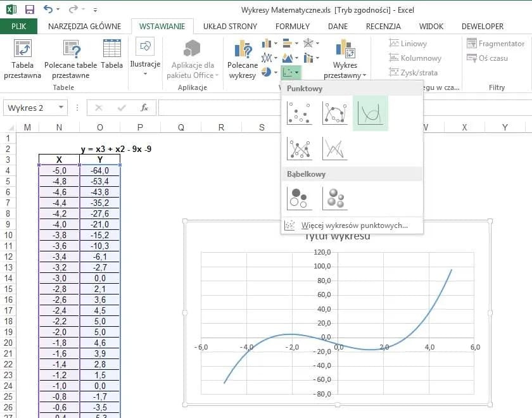Insert a 3D bubble chart
532x418 pixels.
pos(334,198)
